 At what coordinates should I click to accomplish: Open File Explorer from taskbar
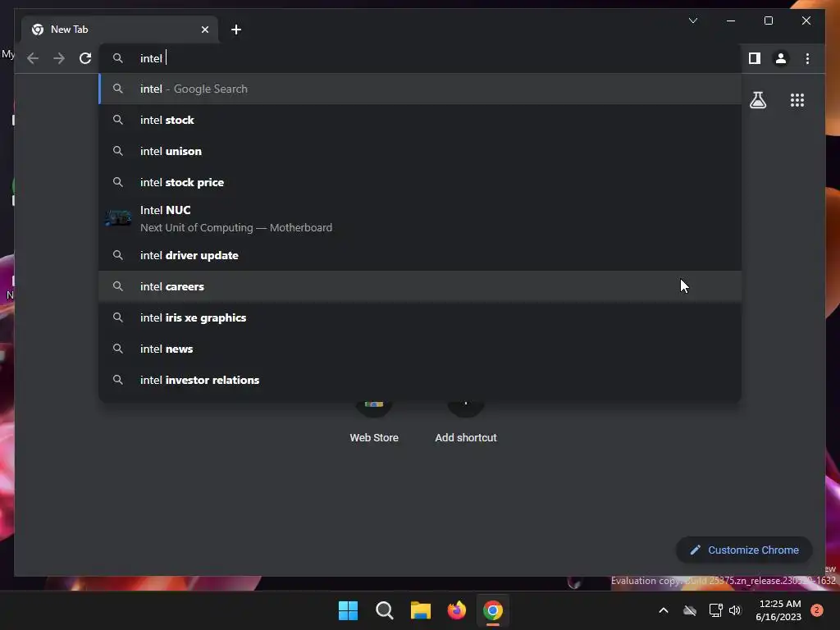click(x=421, y=610)
